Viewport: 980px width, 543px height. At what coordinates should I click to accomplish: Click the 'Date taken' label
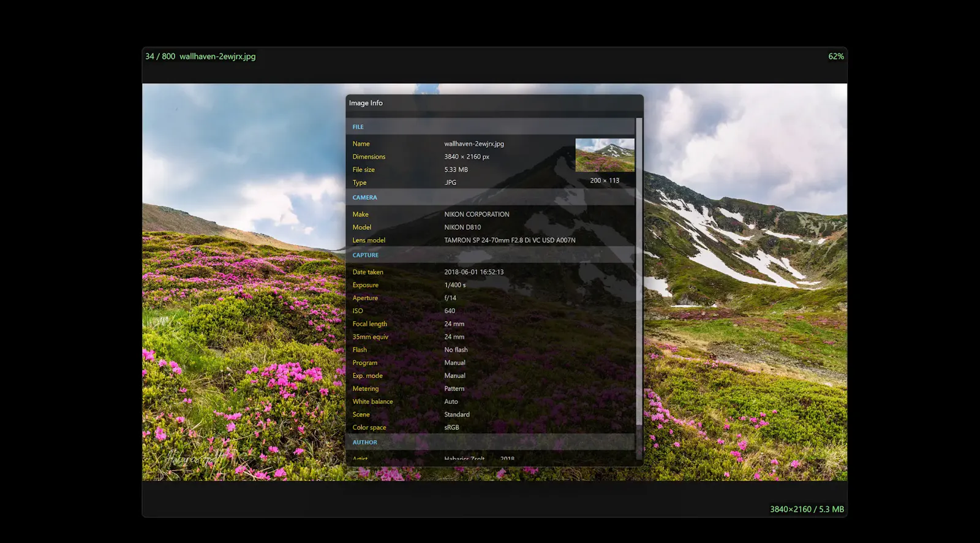point(368,272)
